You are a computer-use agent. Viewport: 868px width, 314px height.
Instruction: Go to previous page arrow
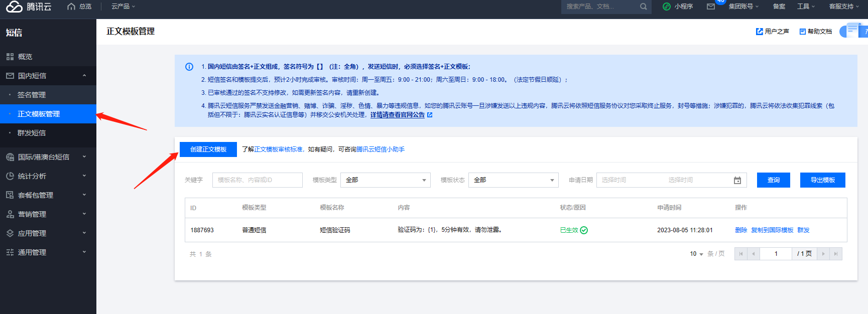click(754, 254)
